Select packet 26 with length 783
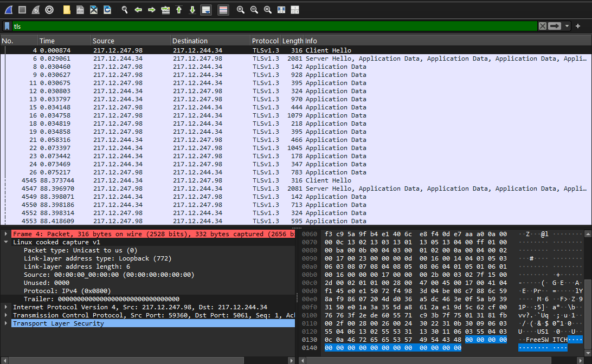Screen dimensions: 592x364 pos(296,172)
